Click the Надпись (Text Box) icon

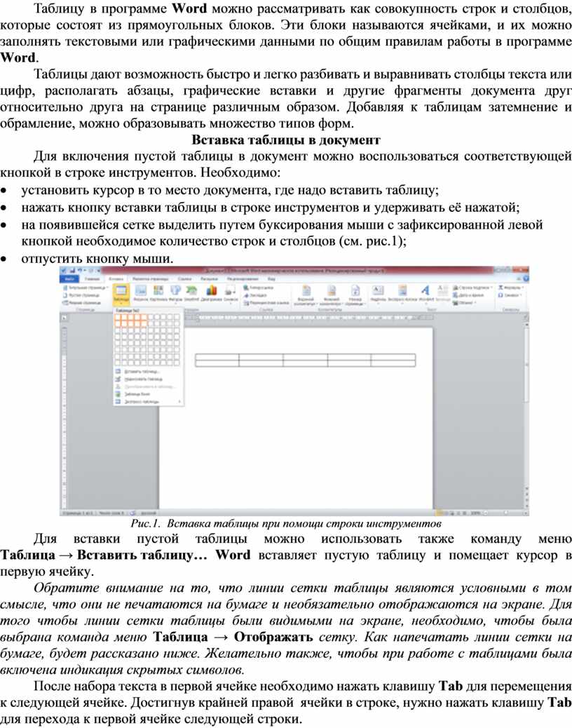pos(377,292)
